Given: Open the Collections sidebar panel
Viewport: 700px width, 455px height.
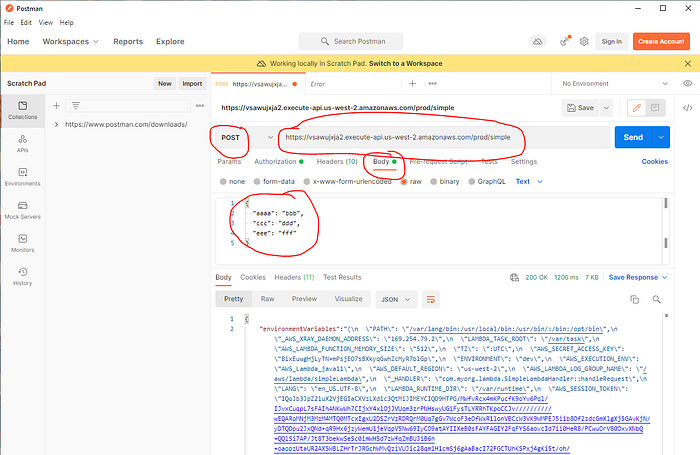Looking at the screenshot, I should 22,110.
